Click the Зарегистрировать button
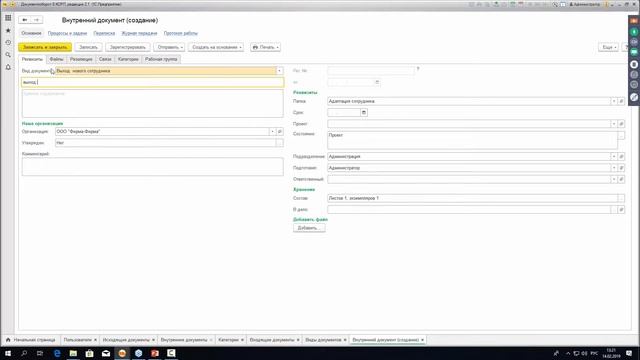 coord(128,47)
